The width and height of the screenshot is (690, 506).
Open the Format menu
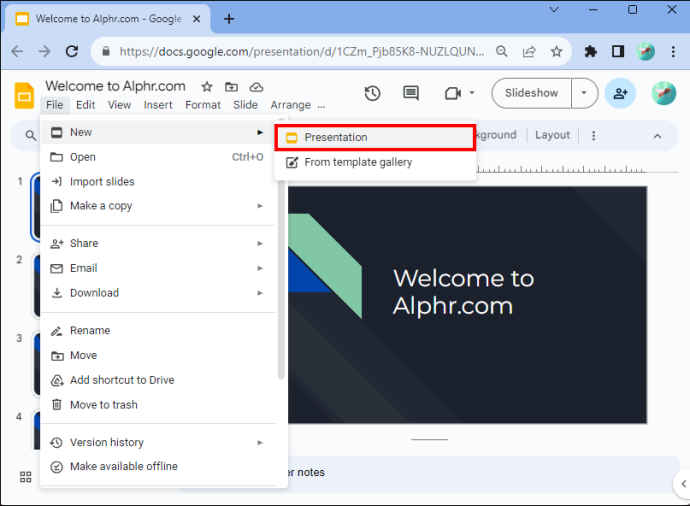[x=202, y=105]
